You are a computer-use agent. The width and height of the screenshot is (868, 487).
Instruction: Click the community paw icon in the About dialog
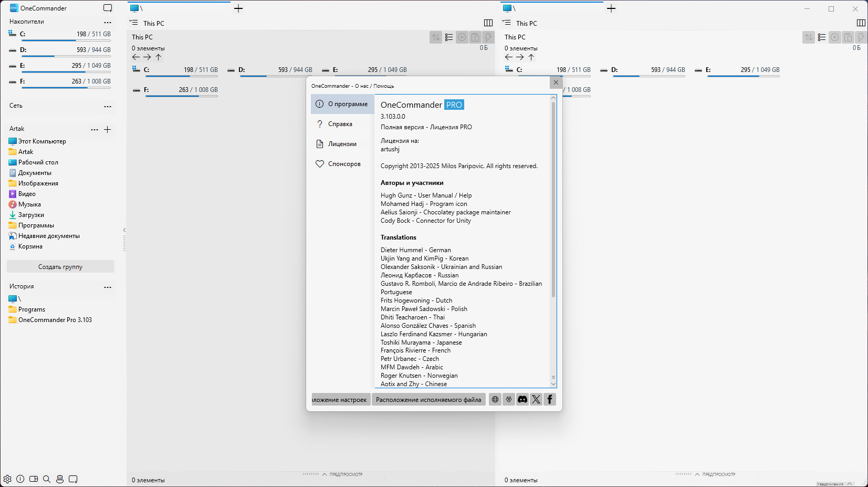[x=509, y=399]
